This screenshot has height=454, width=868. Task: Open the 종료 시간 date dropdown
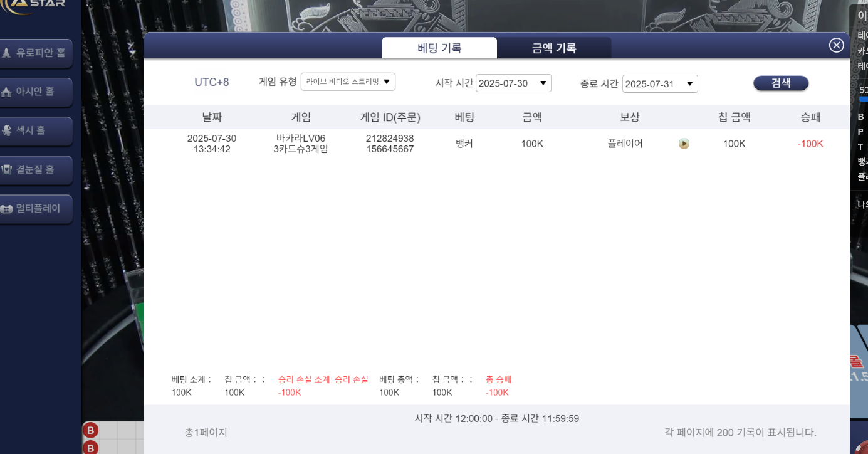pyautogui.click(x=660, y=84)
